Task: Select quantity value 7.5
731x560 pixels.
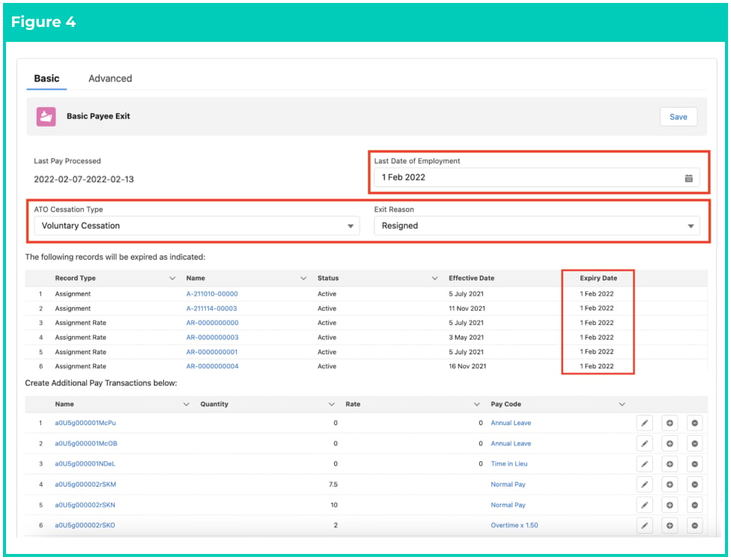Action: 333,484
